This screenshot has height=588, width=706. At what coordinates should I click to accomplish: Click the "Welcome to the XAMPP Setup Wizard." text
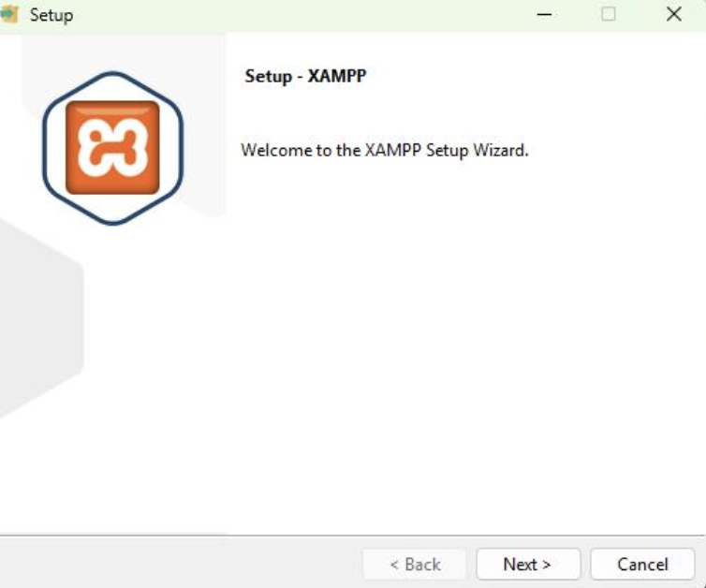click(384, 150)
